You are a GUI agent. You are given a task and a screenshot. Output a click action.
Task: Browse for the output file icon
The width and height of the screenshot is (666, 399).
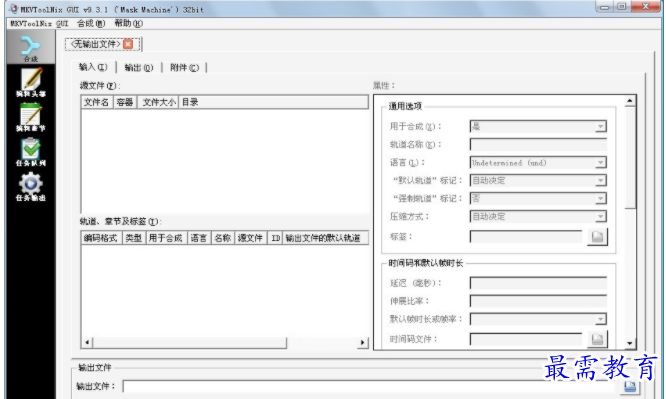[630, 386]
